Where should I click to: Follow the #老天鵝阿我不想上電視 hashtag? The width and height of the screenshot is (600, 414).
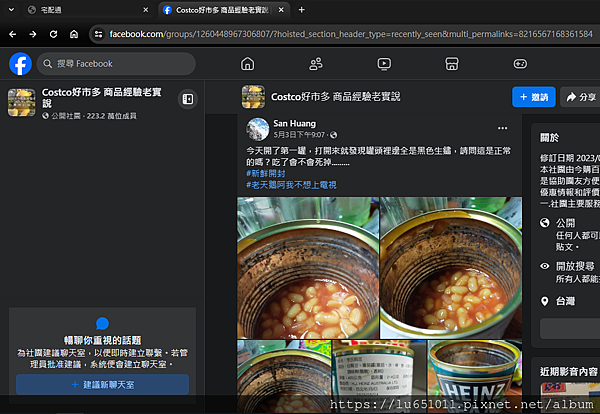[291, 185]
